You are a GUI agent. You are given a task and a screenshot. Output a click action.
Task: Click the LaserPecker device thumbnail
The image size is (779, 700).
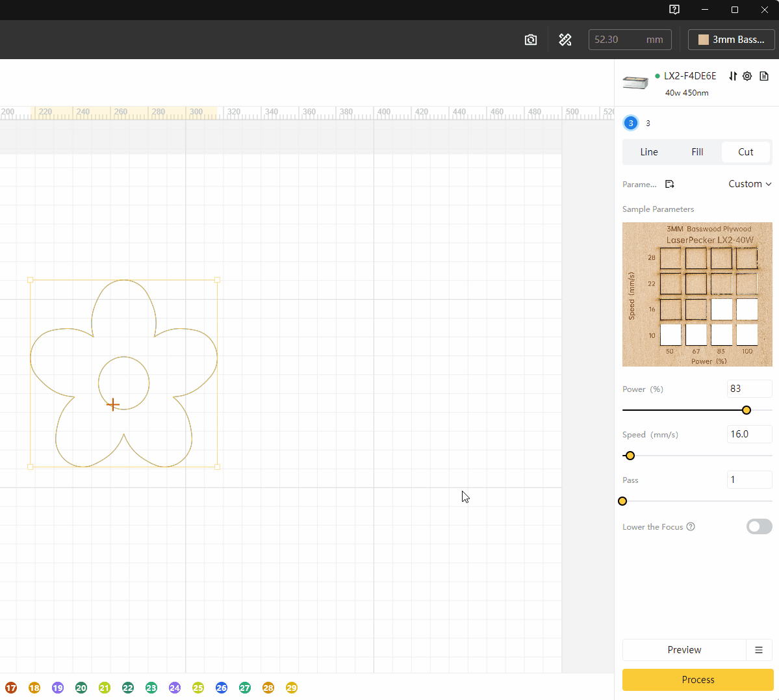(x=635, y=83)
